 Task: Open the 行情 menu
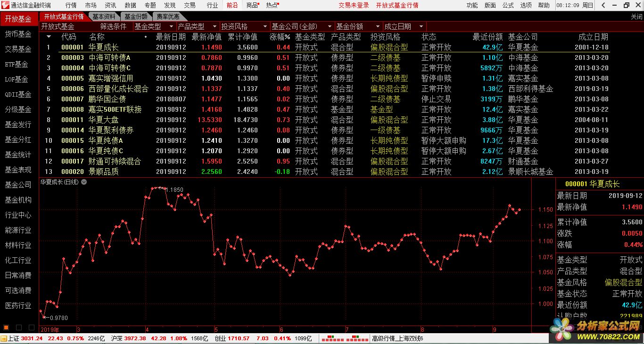click(x=71, y=5)
